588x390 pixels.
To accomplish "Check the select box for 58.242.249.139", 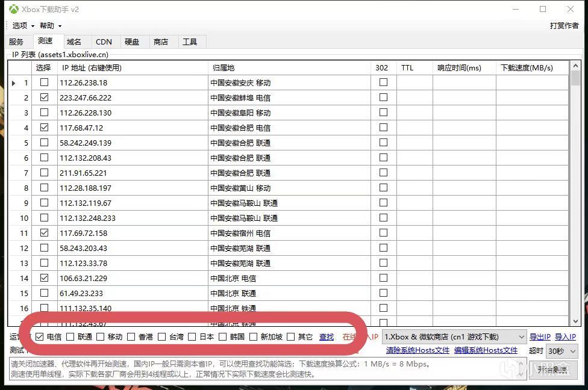I will [x=44, y=143].
